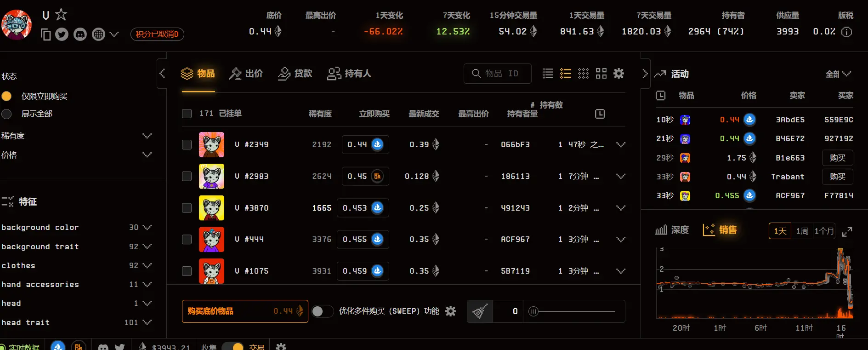Click the sweep broom icon
868x350 pixels.
click(480, 311)
